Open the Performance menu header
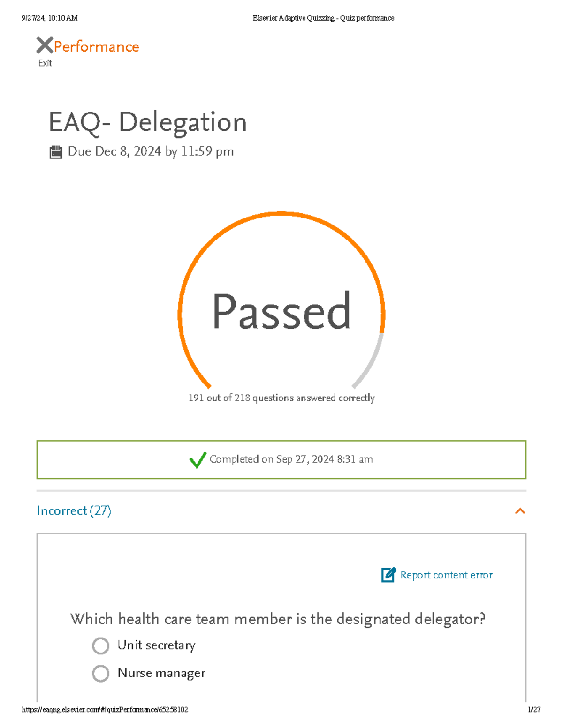The image size is (563, 728). pos(96,46)
